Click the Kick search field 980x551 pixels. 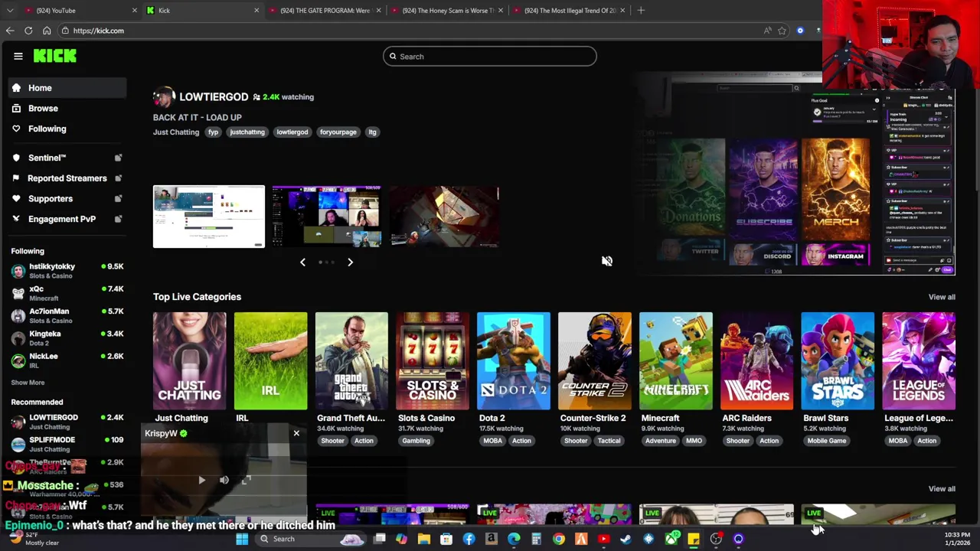490,56
